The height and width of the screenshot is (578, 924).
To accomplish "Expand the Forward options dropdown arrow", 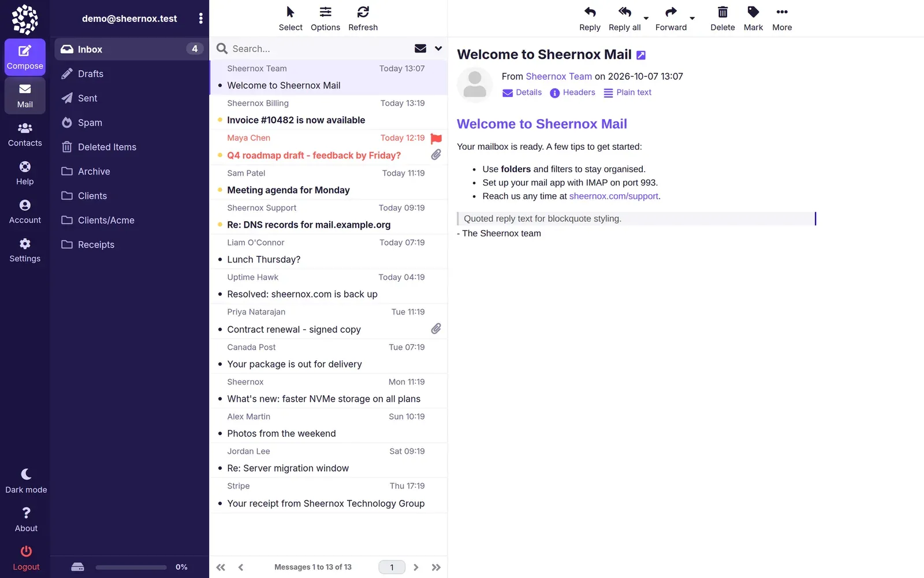I will click(692, 18).
